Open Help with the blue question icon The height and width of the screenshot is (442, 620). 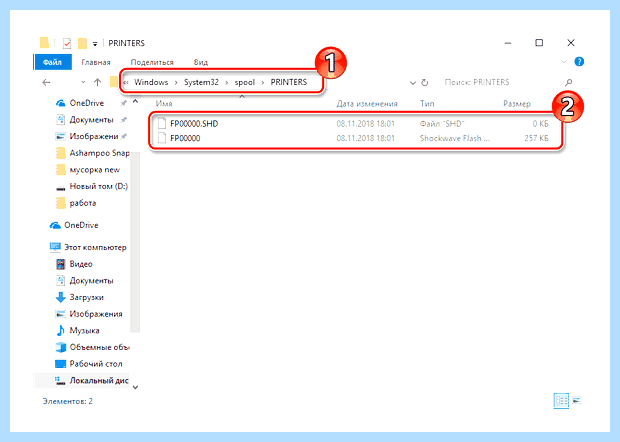pos(579,62)
